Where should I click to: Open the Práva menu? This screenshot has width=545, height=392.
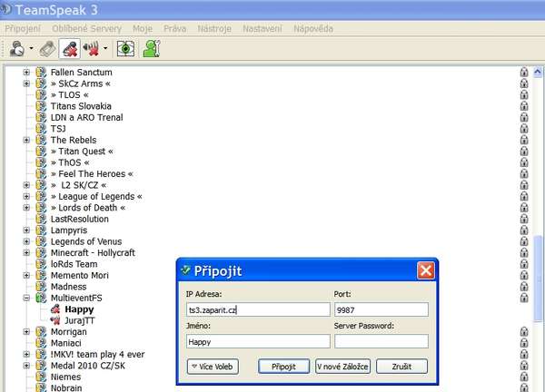174,28
